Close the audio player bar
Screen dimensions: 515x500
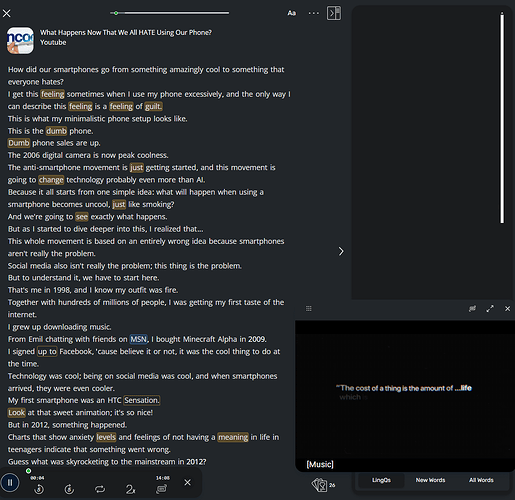point(188,482)
